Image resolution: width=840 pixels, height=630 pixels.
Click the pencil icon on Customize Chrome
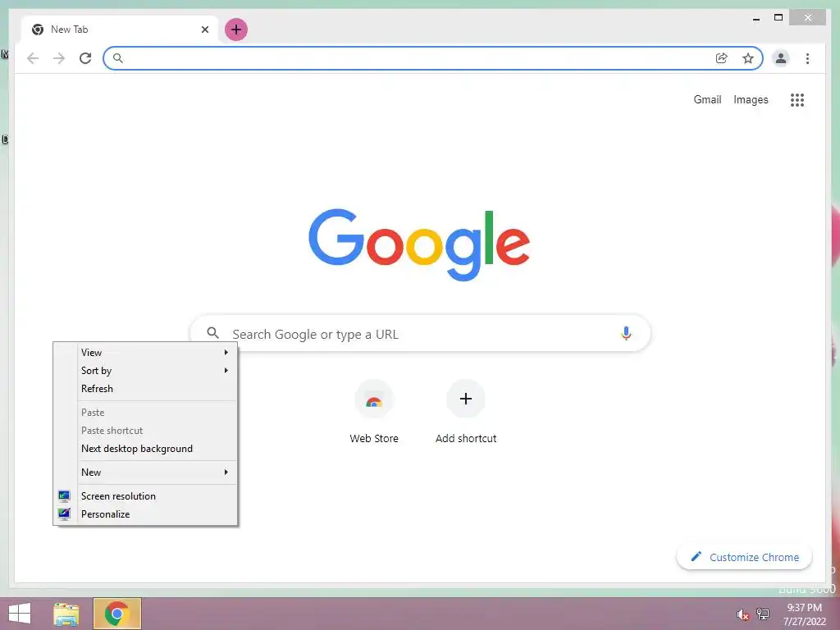696,557
